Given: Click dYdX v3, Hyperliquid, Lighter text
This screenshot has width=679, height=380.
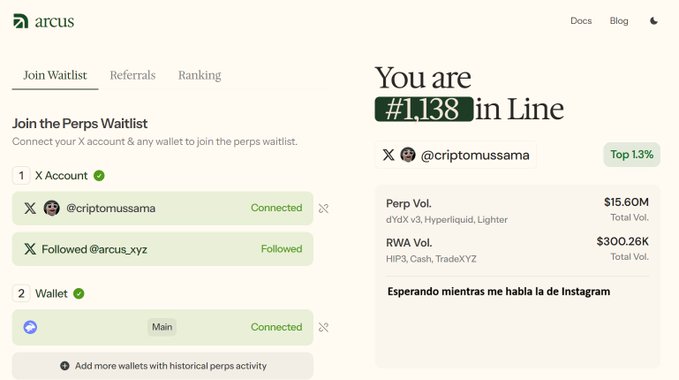Looking at the screenshot, I should tap(446, 220).
